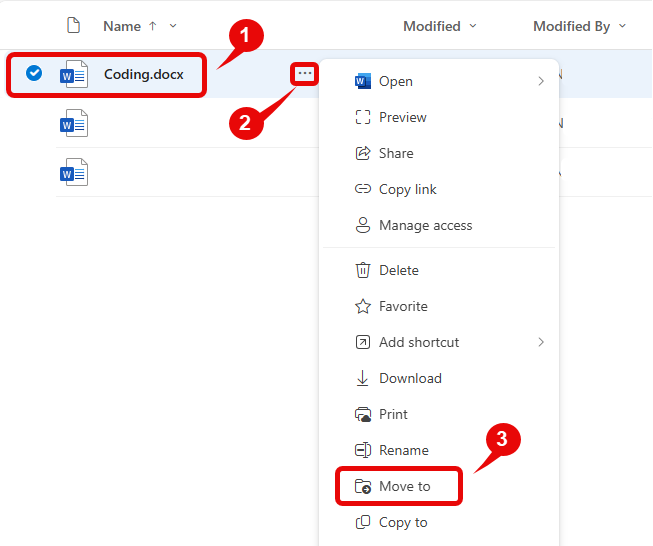Image resolution: width=653 pixels, height=546 pixels.
Task: Click the ellipsis more actions button
Action: point(305,74)
